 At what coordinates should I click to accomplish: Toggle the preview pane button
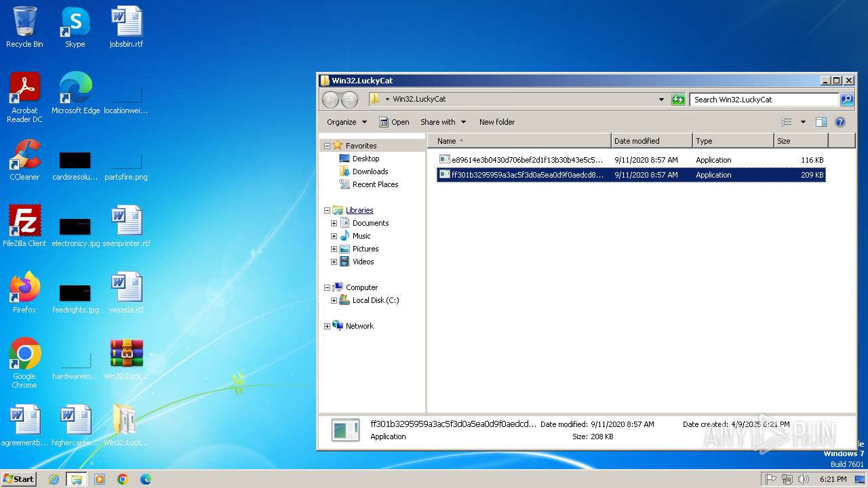821,122
